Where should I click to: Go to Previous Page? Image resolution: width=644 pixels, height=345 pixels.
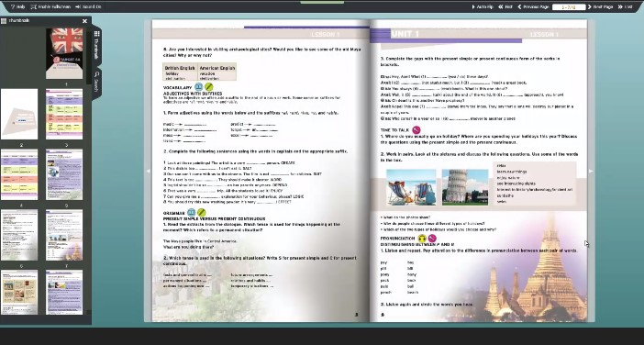tap(533, 6)
